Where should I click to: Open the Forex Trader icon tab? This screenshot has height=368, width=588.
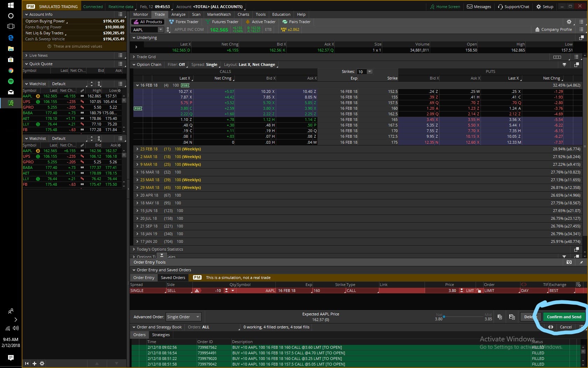(x=184, y=22)
